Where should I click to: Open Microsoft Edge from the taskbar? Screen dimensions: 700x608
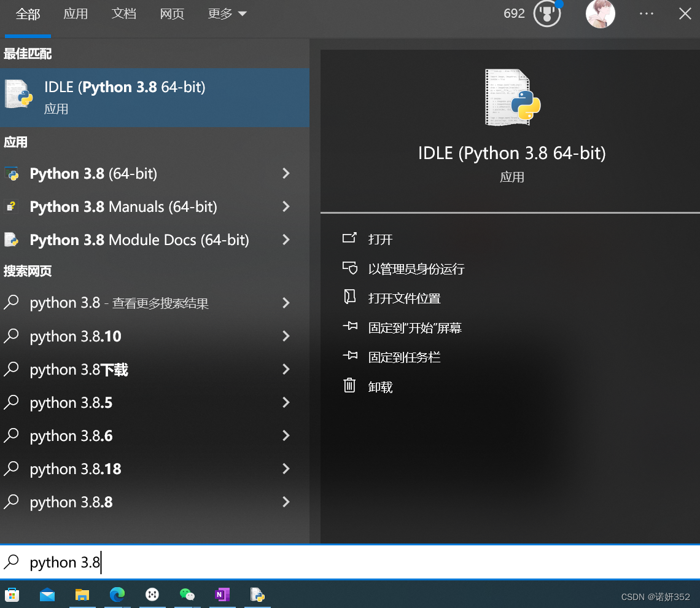[x=117, y=594]
